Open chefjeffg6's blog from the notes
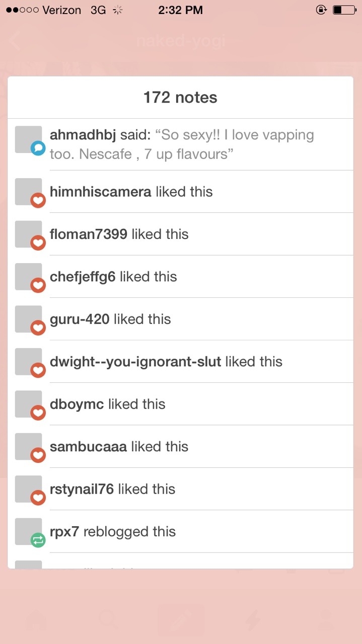This screenshot has height=644, width=362. [83, 277]
